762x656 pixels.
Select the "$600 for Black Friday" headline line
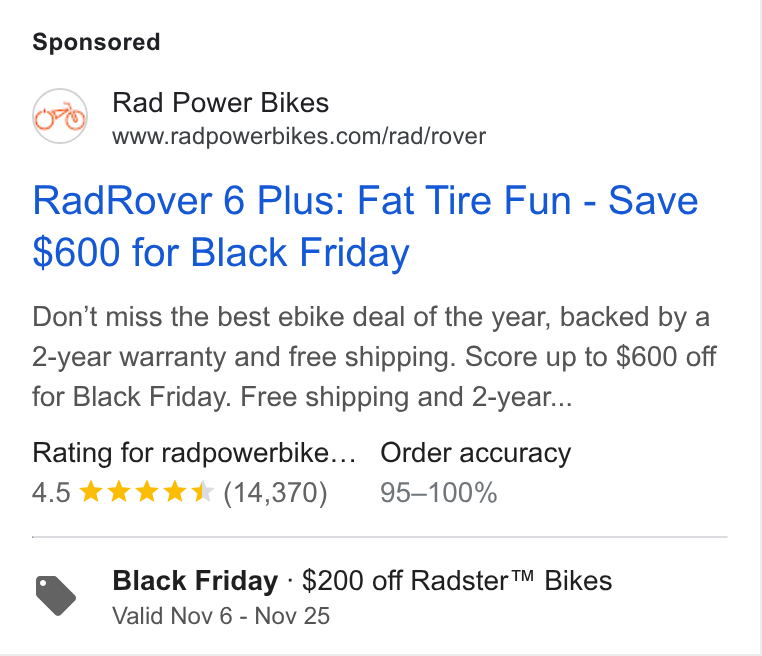tap(221, 253)
